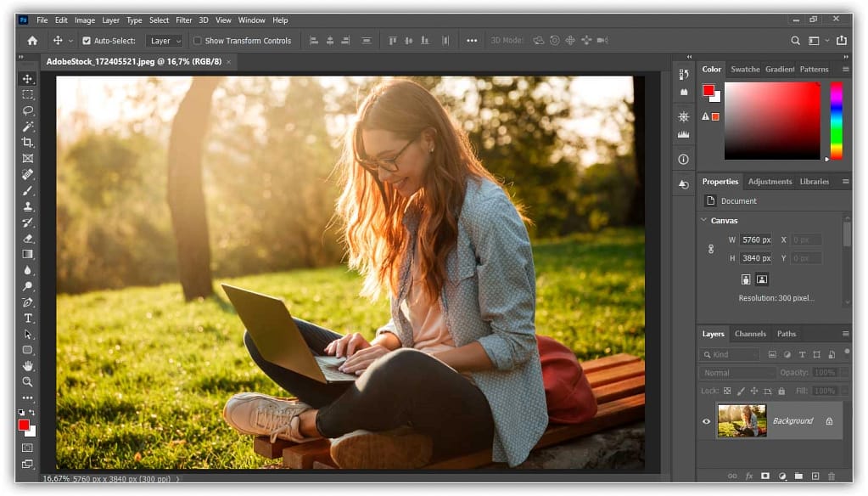
Task: Open the Filter menu
Action: click(184, 20)
